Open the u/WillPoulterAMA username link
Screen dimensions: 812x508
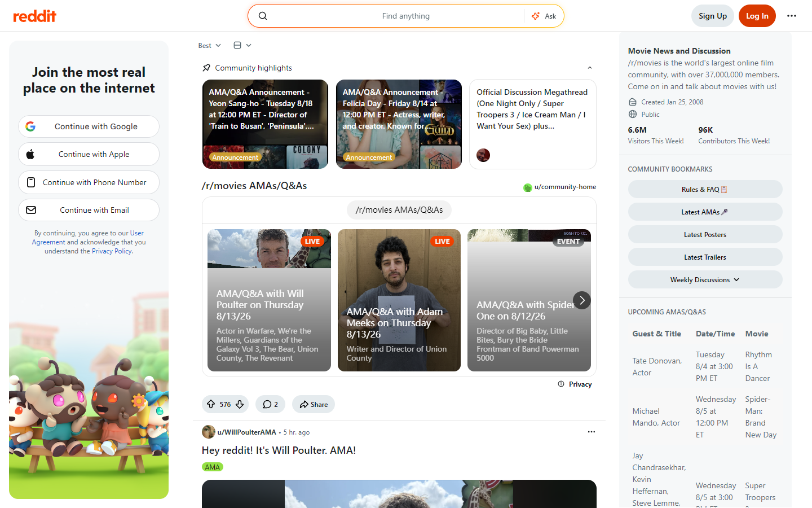point(247,432)
